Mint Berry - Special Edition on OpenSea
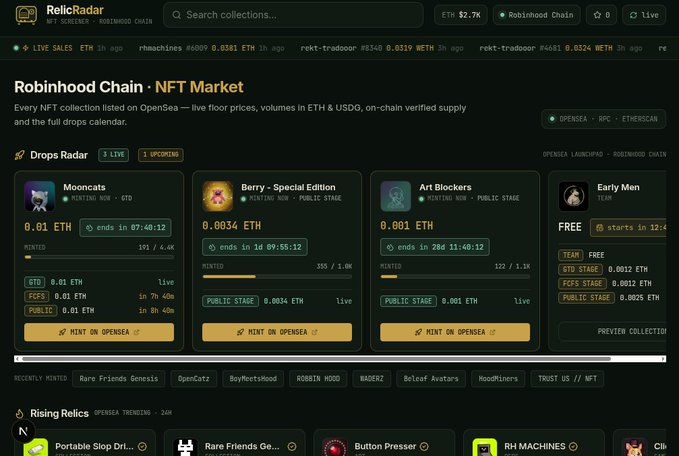Viewport: 679px width, 456px height. 277,332
